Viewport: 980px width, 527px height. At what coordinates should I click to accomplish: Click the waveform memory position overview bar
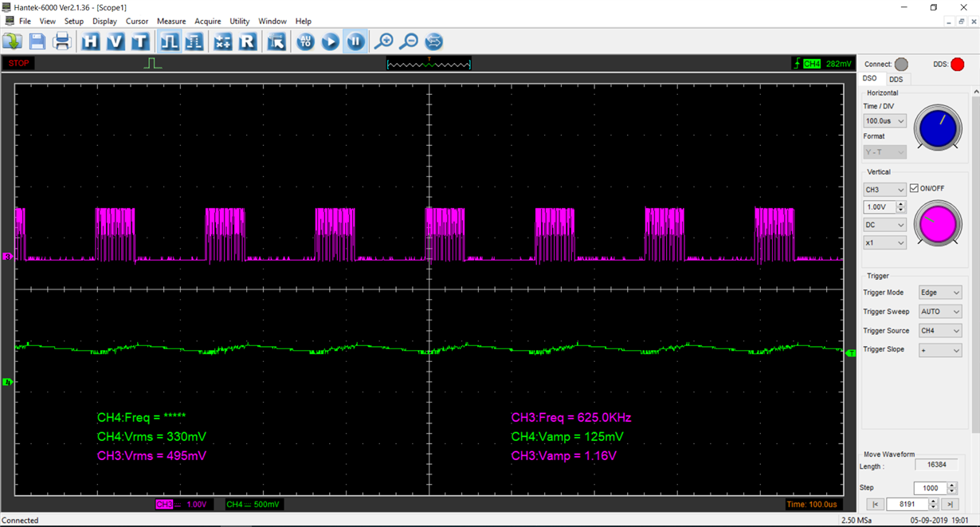[x=429, y=64]
